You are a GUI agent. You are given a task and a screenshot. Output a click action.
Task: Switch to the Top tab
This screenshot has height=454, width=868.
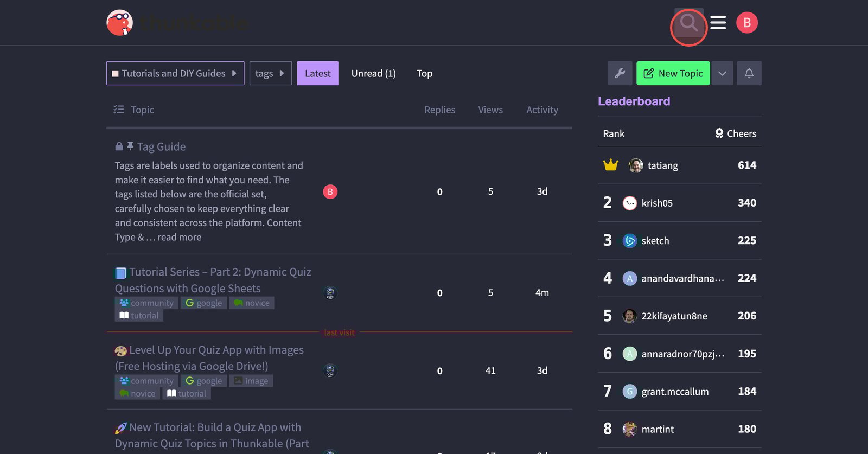click(x=424, y=73)
